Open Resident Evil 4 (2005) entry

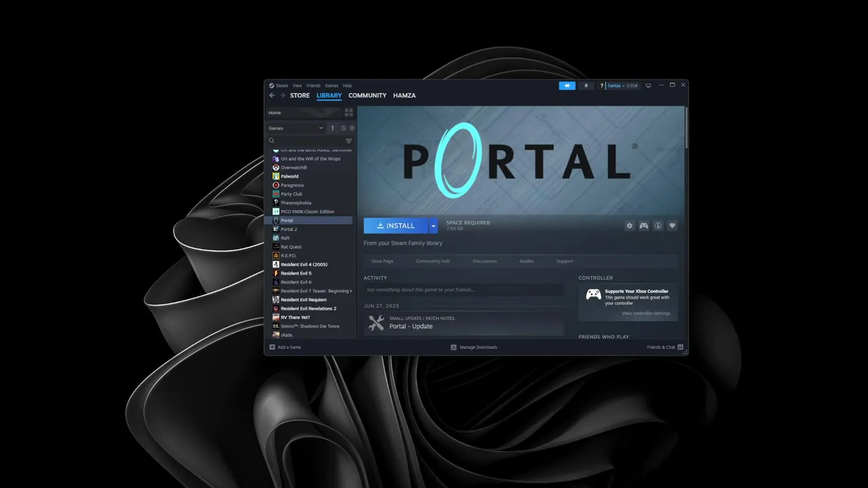point(304,264)
